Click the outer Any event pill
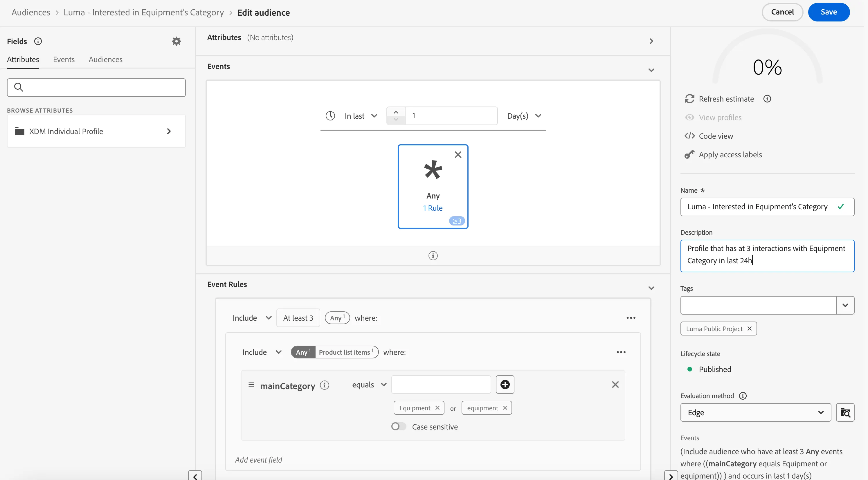 (x=337, y=318)
